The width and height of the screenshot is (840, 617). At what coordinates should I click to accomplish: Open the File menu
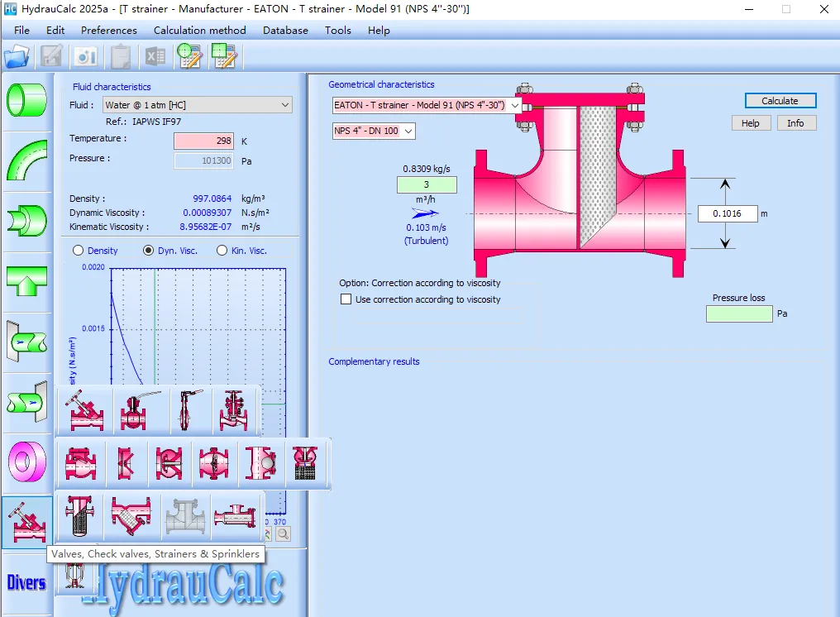pos(21,30)
